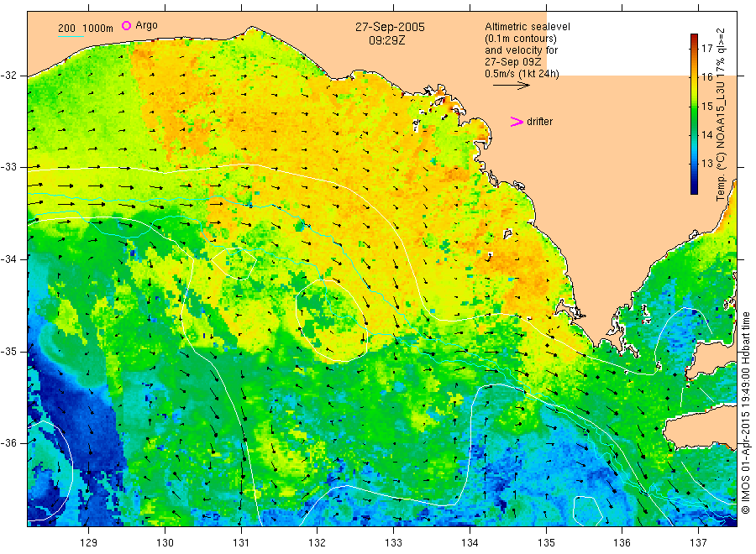The width and height of the screenshot is (756, 554).
Task: Click the '27-Sep-2005' date title
Action: point(390,27)
